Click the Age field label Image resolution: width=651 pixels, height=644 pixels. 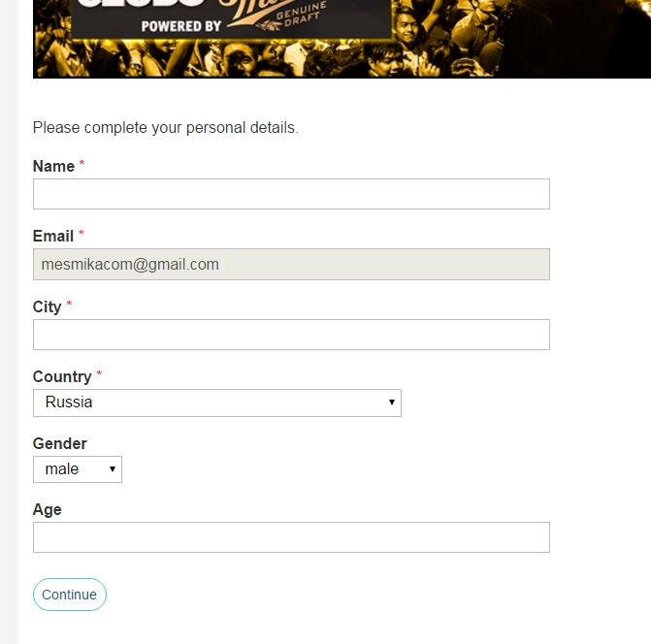48,510
